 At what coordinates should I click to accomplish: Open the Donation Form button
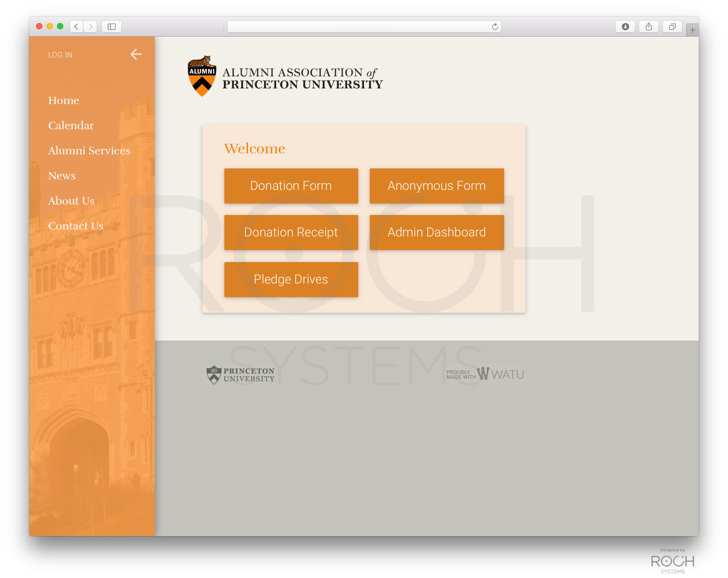[x=291, y=186]
